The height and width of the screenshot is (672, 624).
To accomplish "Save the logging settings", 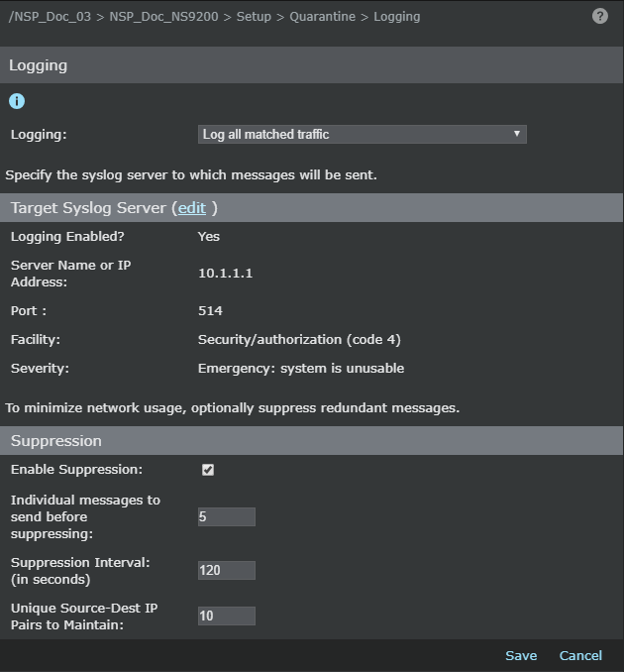I will tap(521, 655).
